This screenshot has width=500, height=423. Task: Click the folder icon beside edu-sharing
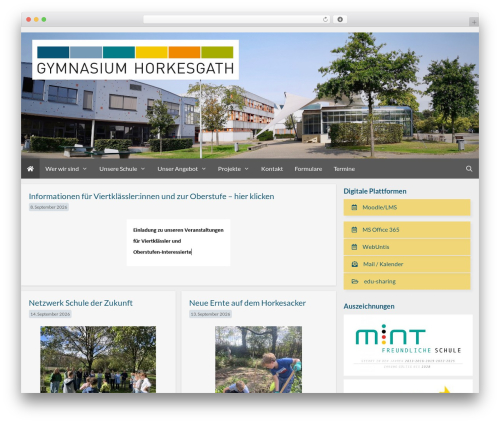pos(355,281)
